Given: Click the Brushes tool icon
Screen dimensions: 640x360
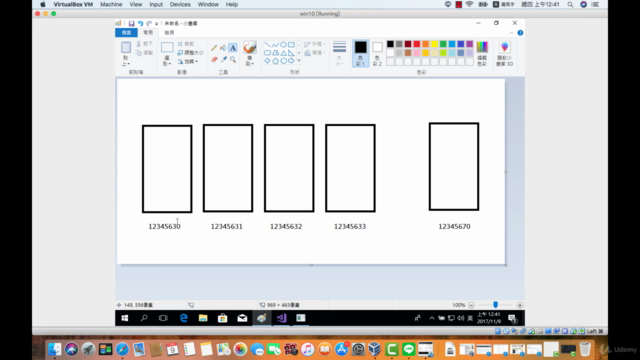Looking at the screenshot, I should 250,47.
